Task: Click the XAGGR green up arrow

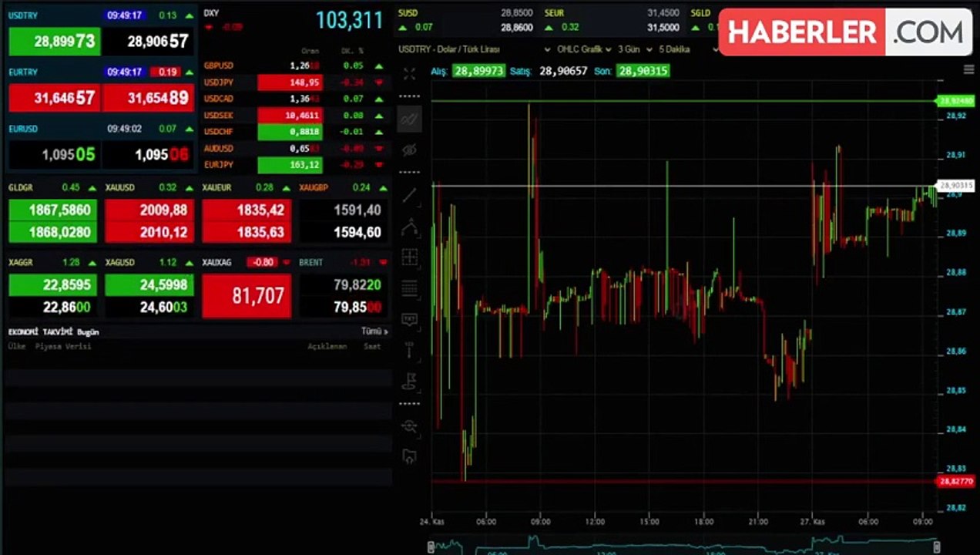Action: [92, 263]
